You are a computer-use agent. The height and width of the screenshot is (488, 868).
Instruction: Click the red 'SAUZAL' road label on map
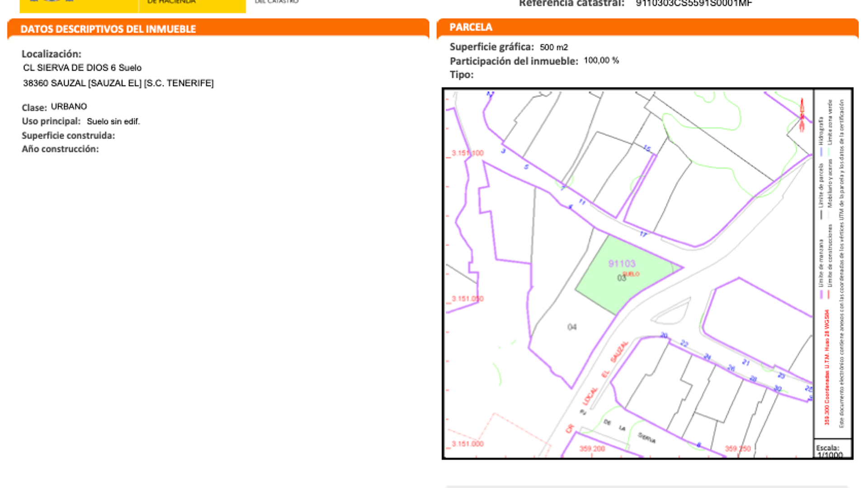619,352
